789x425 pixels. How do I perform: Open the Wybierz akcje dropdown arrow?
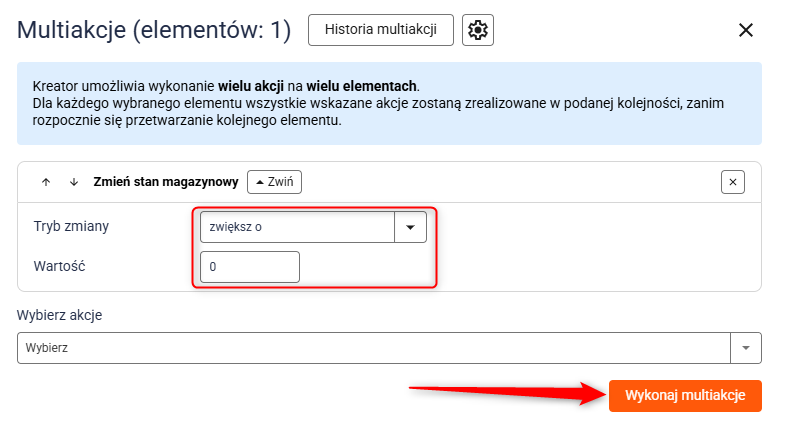click(746, 348)
